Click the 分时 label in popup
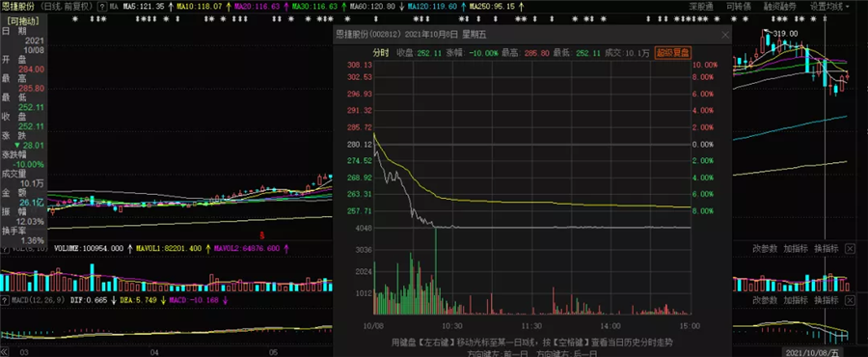 click(x=380, y=52)
